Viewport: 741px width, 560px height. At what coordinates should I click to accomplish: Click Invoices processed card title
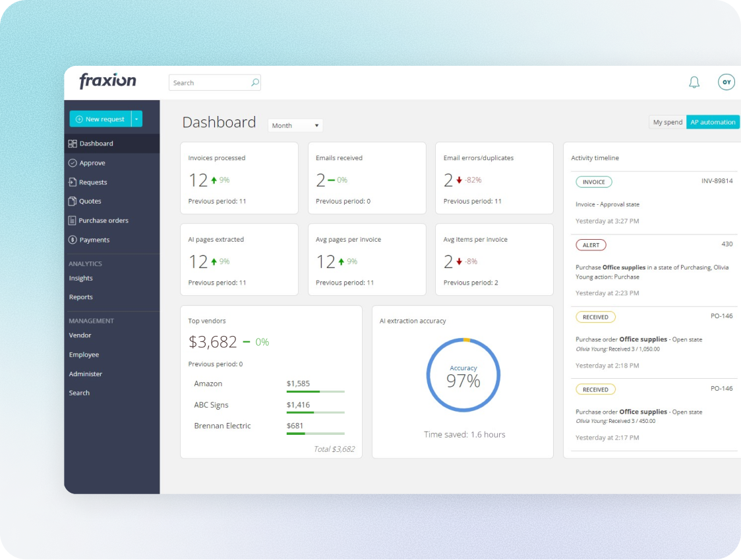(x=216, y=157)
